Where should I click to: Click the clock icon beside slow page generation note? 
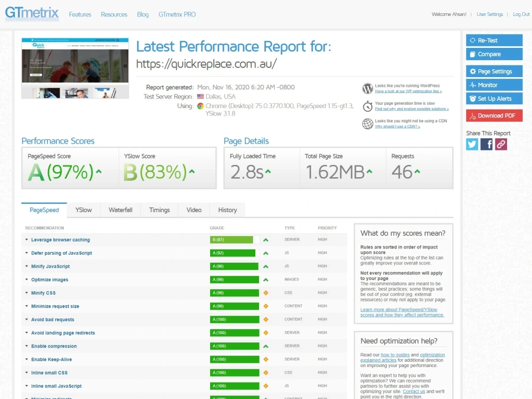[368, 106]
